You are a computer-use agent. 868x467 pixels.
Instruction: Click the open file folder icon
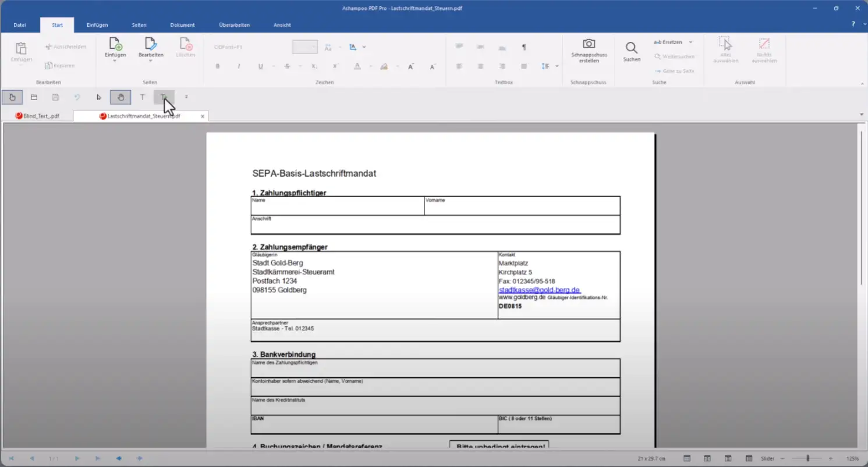[x=34, y=97]
